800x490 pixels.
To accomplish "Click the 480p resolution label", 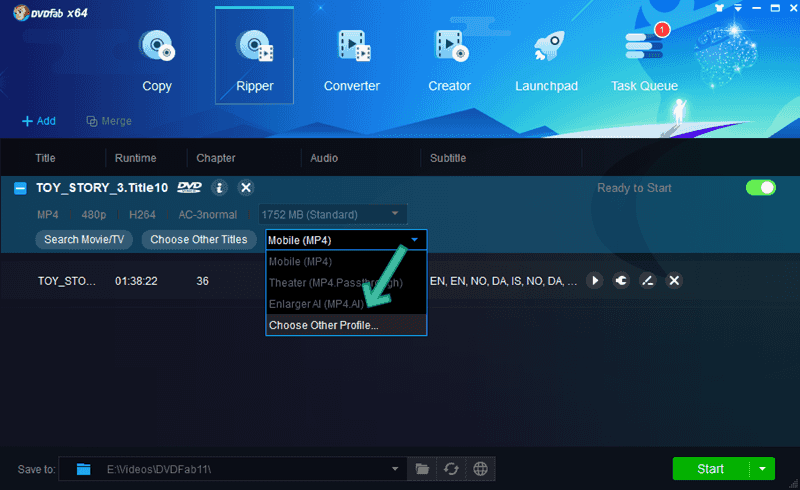I will [x=94, y=215].
